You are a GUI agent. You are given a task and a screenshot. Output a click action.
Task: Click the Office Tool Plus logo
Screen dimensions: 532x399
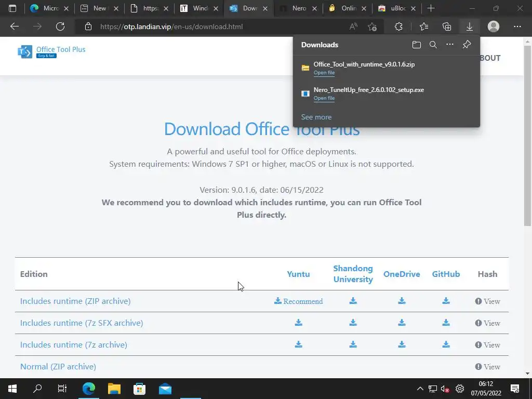click(51, 51)
